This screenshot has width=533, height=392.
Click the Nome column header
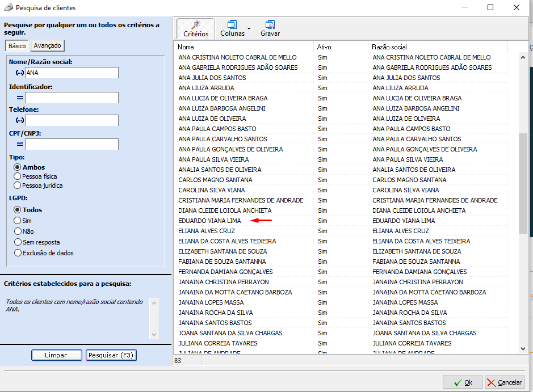[244, 47]
